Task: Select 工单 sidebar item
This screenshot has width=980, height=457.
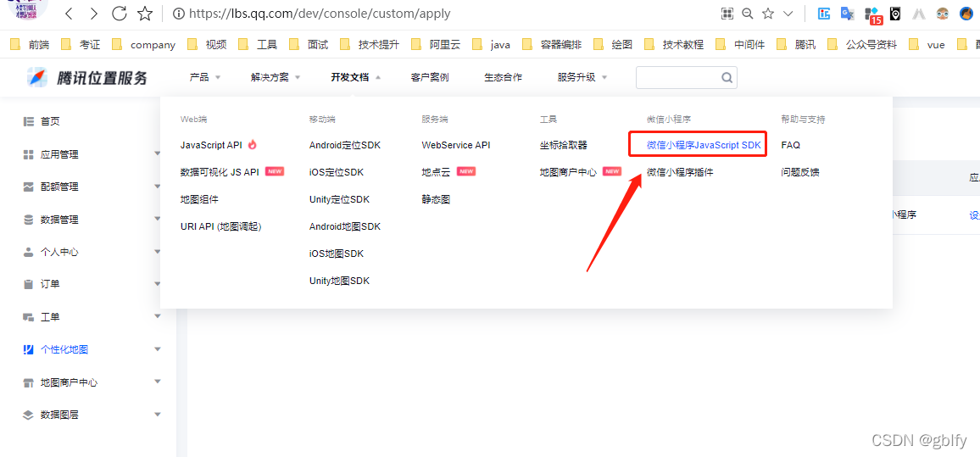Action: click(50, 317)
